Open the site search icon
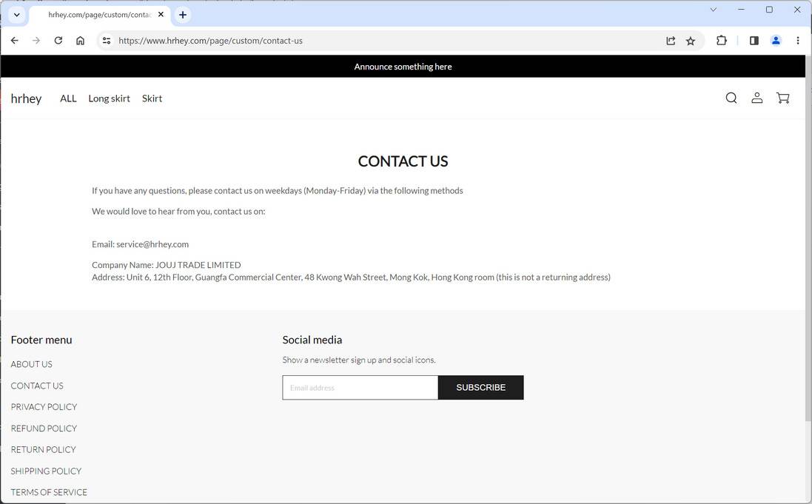The width and height of the screenshot is (812, 504). click(x=731, y=97)
